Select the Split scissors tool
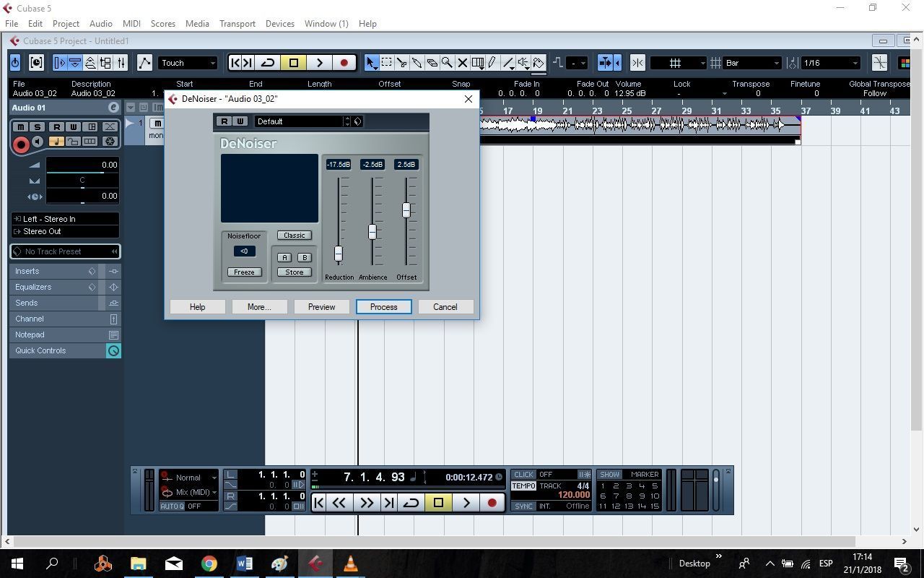 click(401, 63)
